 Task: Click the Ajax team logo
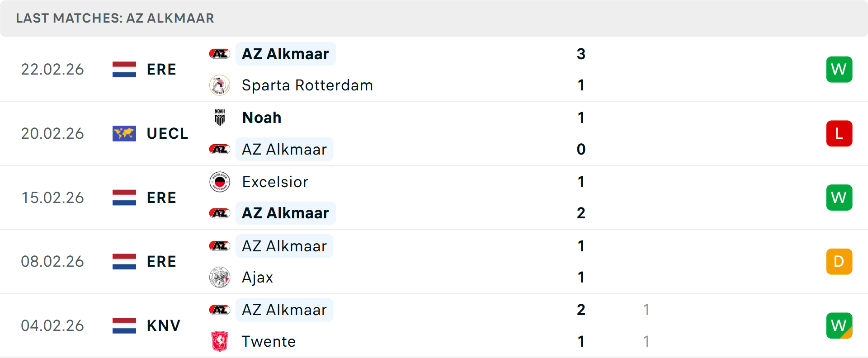pyautogui.click(x=220, y=277)
